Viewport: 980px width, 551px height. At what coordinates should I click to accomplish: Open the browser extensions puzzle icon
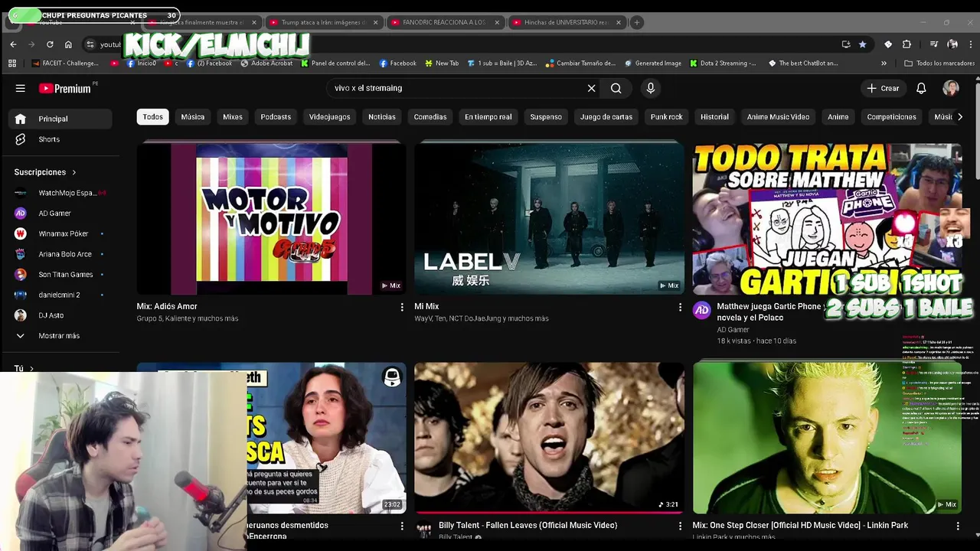906,44
